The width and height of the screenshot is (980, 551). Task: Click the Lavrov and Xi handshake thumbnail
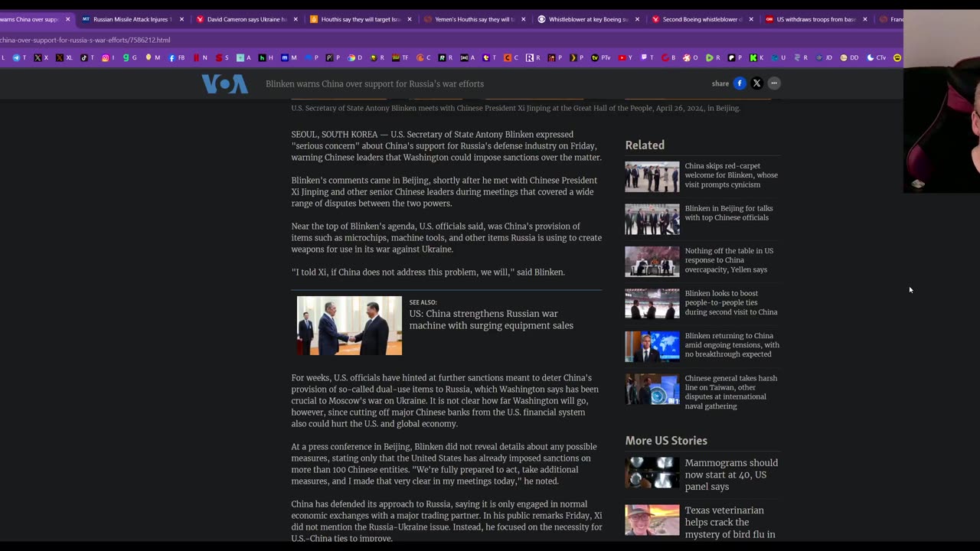pyautogui.click(x=349, y=325)
